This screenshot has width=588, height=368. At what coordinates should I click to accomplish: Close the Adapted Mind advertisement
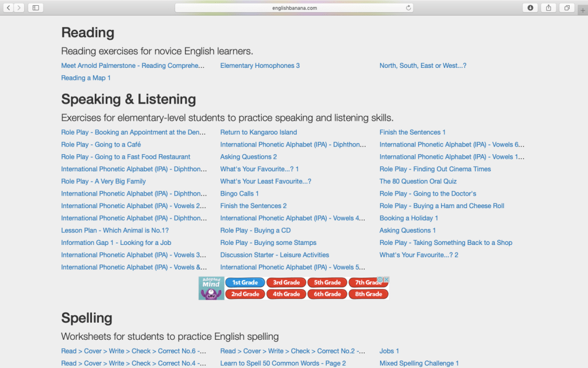[386, 280]
